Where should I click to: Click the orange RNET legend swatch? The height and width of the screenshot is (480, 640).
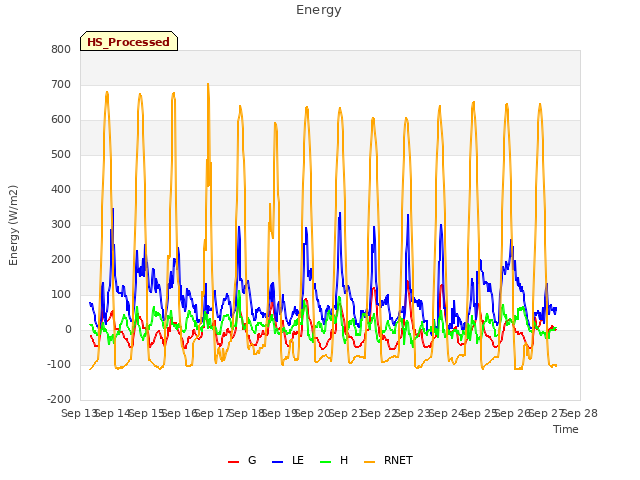[x=369, y=462]
